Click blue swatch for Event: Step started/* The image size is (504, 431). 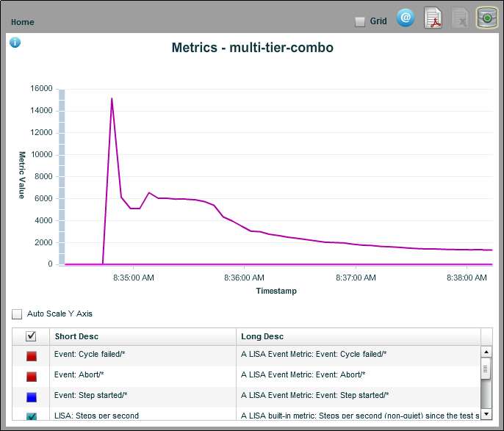(x=32, y=397)
